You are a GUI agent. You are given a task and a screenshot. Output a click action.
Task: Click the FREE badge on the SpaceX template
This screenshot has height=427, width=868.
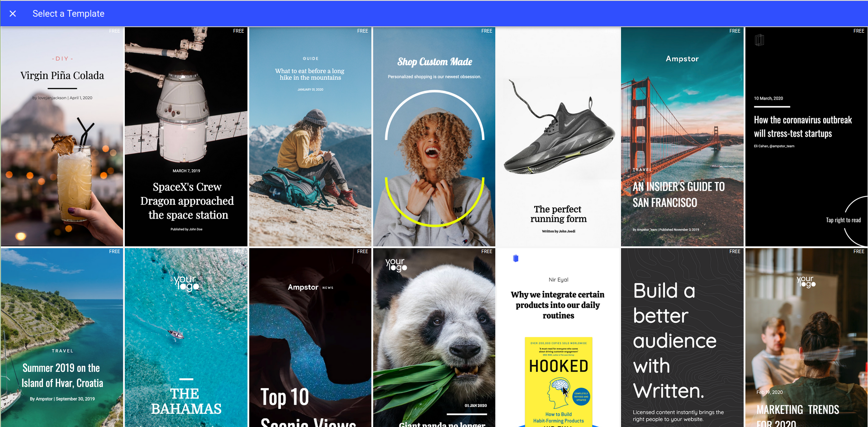pos(238,31)
